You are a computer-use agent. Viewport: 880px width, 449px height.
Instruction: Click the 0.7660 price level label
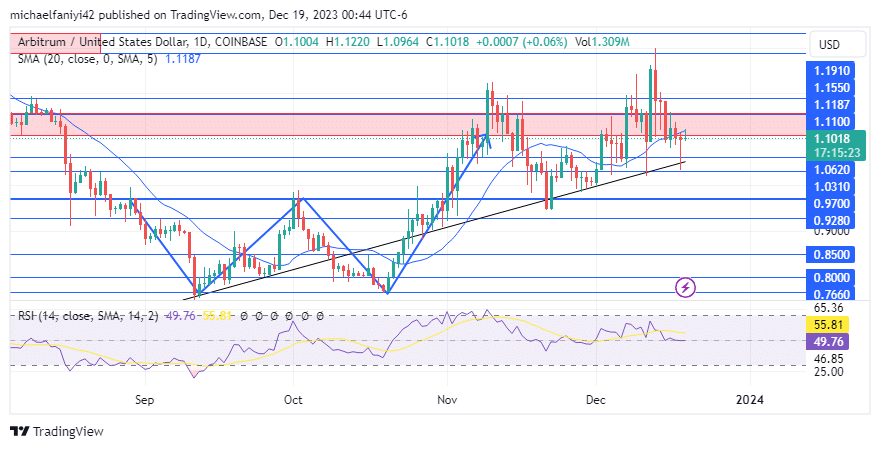click(x=831, y=294)
